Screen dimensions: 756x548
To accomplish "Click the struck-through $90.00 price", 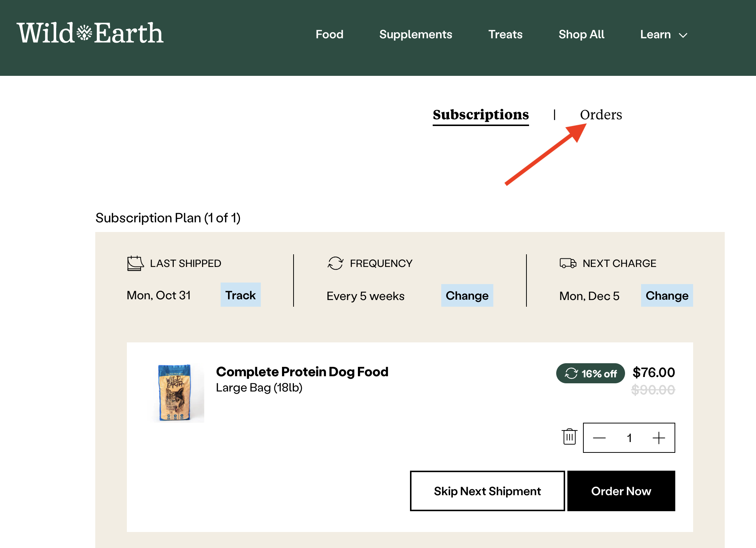I will 653,390.
